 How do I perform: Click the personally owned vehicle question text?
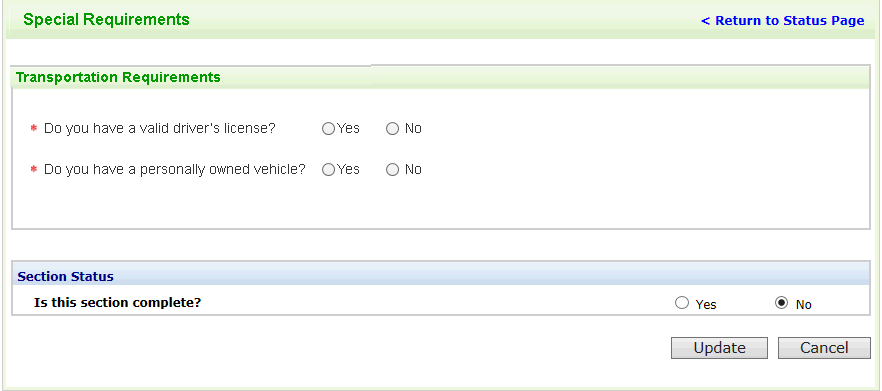[174, 170]
